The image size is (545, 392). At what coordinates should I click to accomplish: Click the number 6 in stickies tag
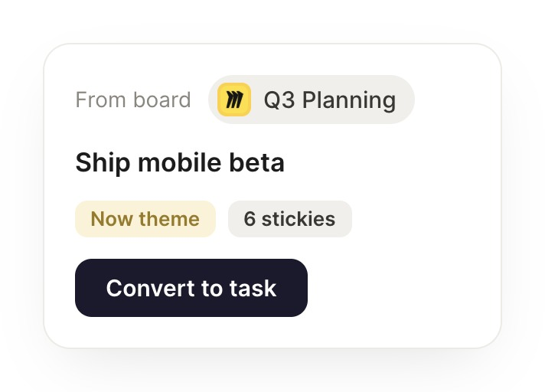point(250,219)
